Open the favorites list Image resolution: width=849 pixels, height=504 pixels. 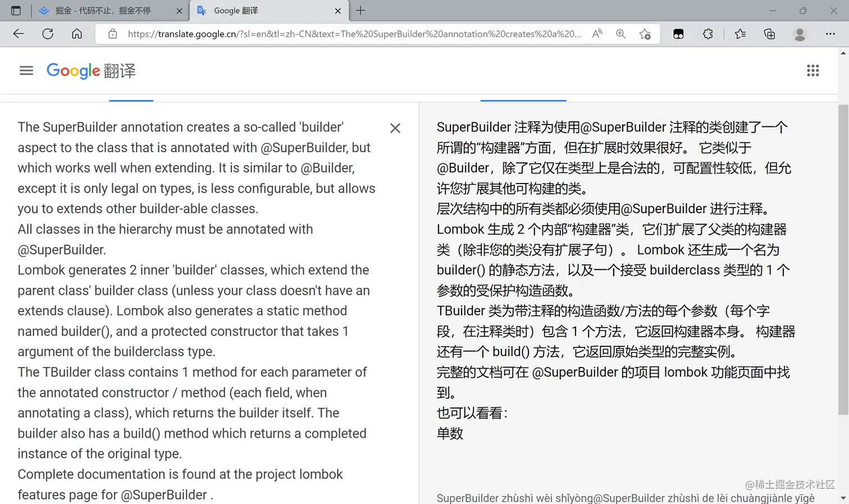[x=740, y=34]
